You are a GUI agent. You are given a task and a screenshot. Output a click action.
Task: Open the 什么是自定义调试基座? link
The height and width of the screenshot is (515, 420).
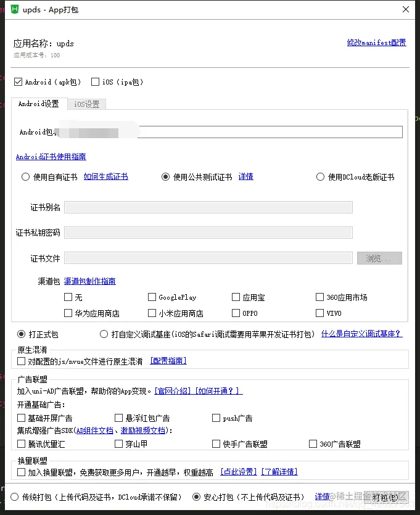(361, 334)
